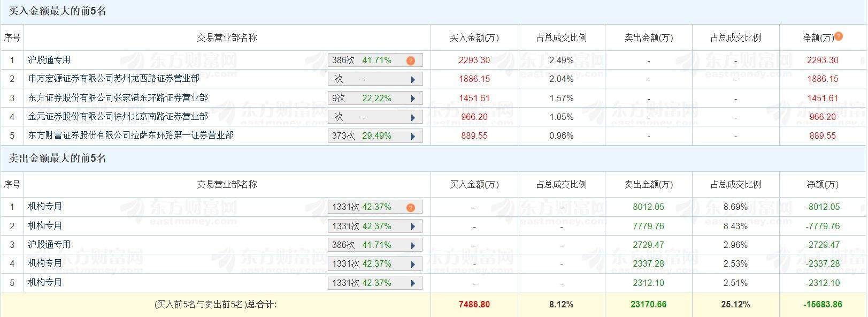Image resolution: width=868 pixels, height=317 pixels.
Task: Click arrow icon in 东方证券 张家港东环路 row
Action: 413,99
